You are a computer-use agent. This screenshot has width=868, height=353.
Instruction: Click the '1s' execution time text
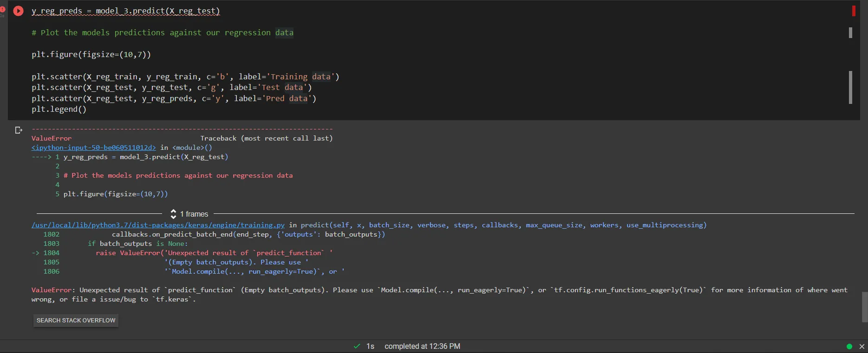tap(370, 347)
